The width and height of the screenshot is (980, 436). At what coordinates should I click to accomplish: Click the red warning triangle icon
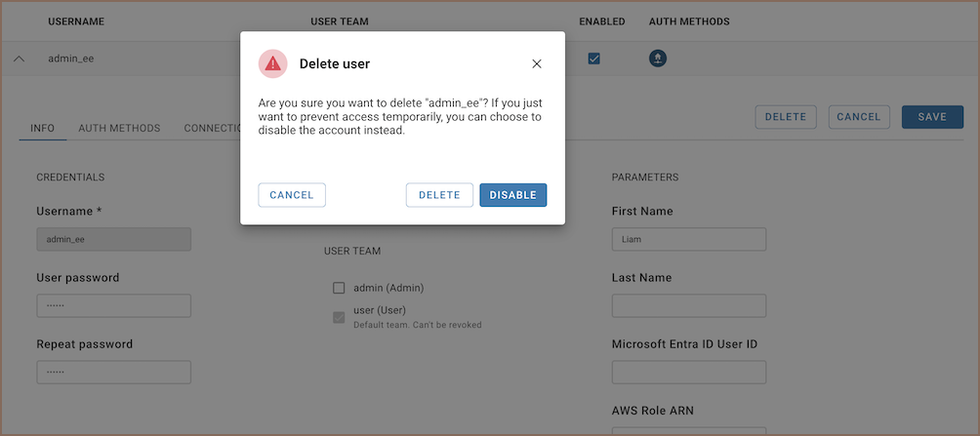tap(272, 64)
